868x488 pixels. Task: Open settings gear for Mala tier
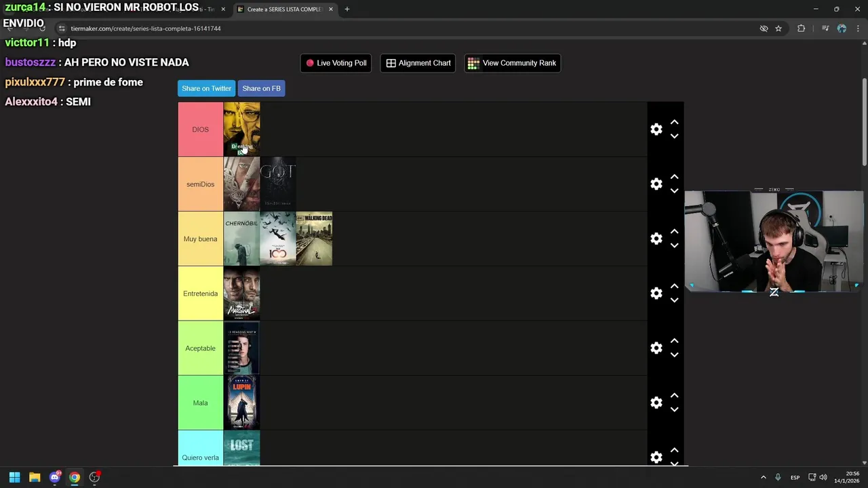(x=656, y=403)
